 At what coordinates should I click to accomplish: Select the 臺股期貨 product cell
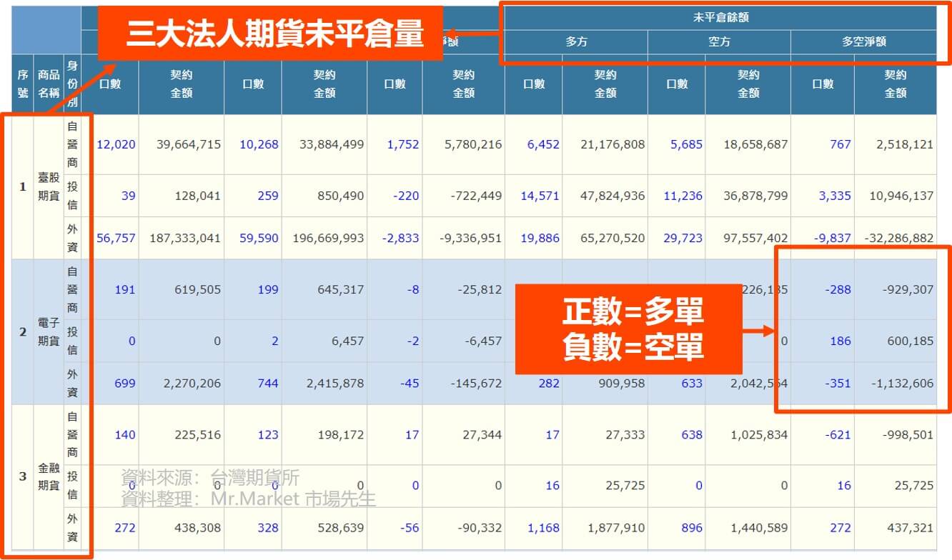tap(49, 187)
